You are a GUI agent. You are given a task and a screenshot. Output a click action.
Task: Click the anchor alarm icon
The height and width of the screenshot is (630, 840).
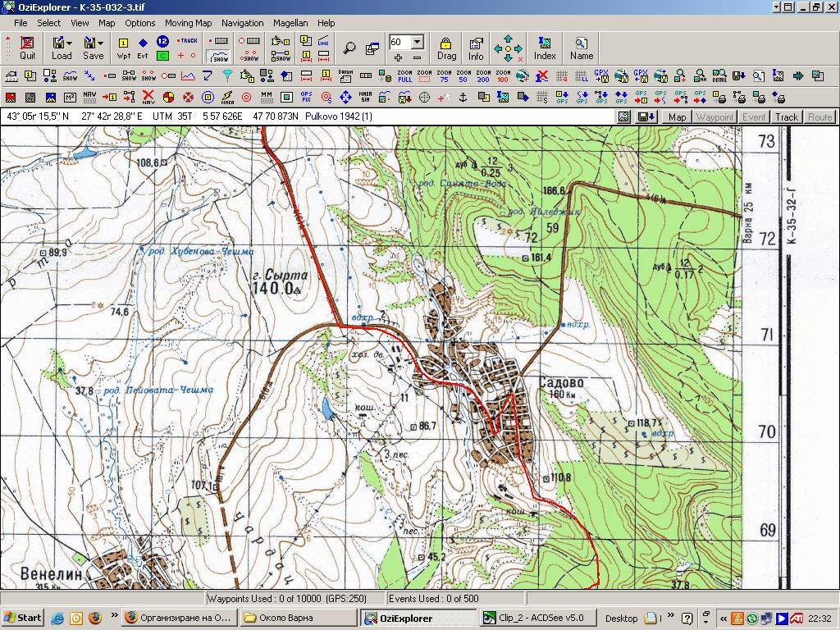point(462,98)
